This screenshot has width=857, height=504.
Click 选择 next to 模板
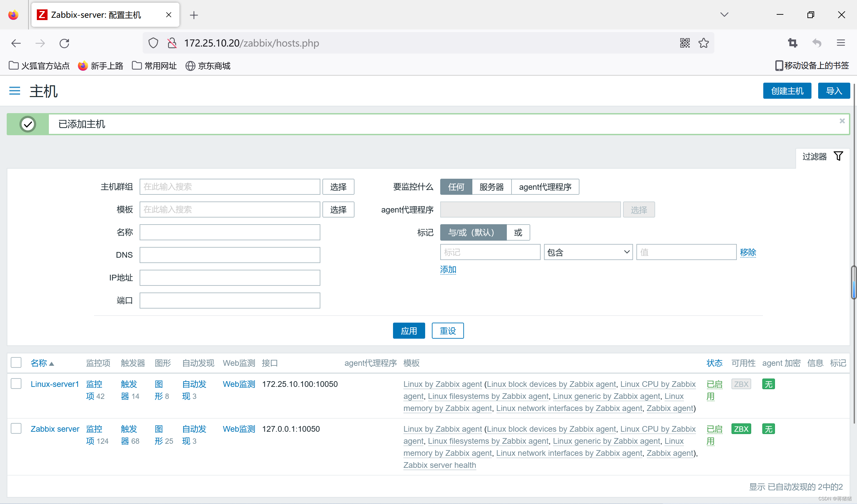click(x=338, y=209)
